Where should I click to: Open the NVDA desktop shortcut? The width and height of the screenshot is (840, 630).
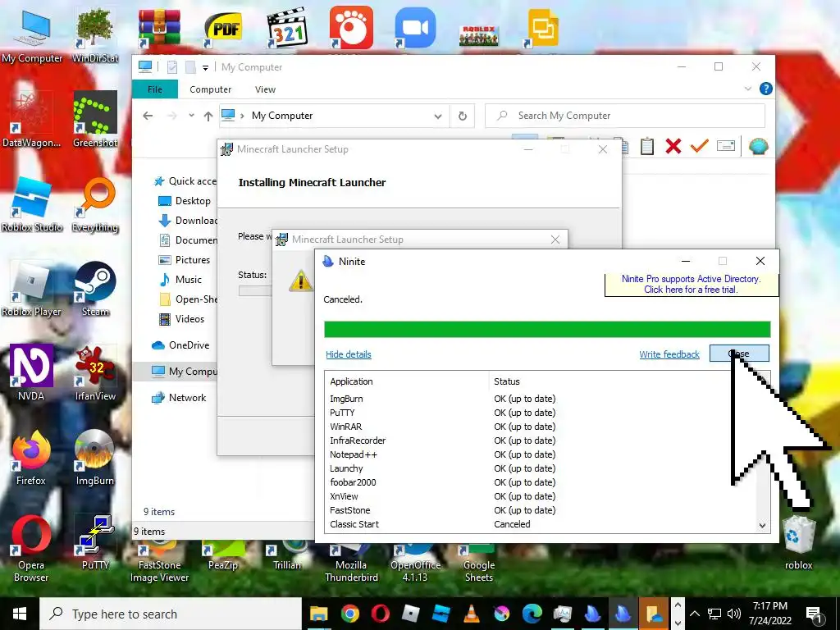point(31,373)
